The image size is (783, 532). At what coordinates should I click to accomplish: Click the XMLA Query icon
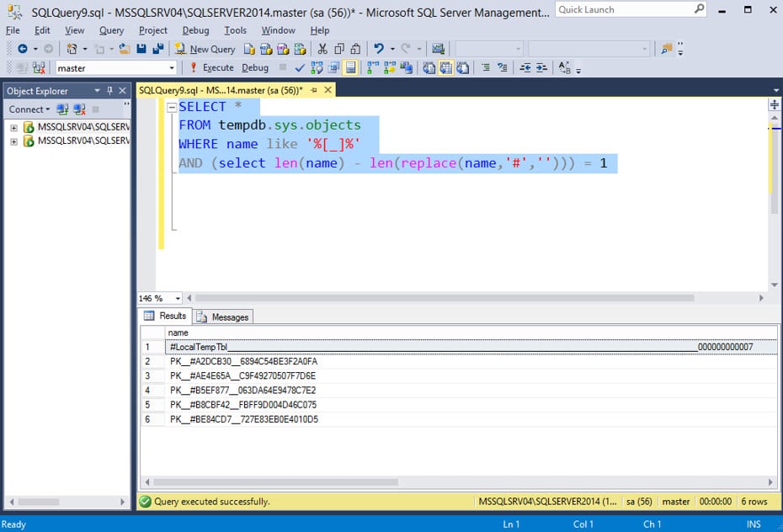[300, 49]
